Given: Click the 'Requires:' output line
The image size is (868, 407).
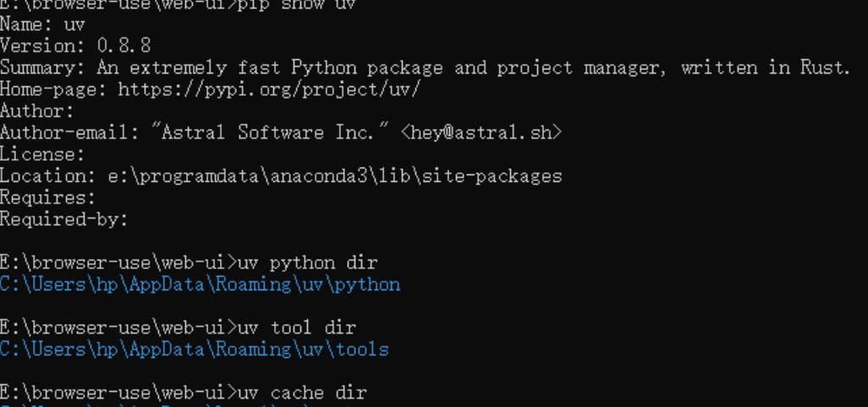Looking at the screenshot, I should pos(48,198).
